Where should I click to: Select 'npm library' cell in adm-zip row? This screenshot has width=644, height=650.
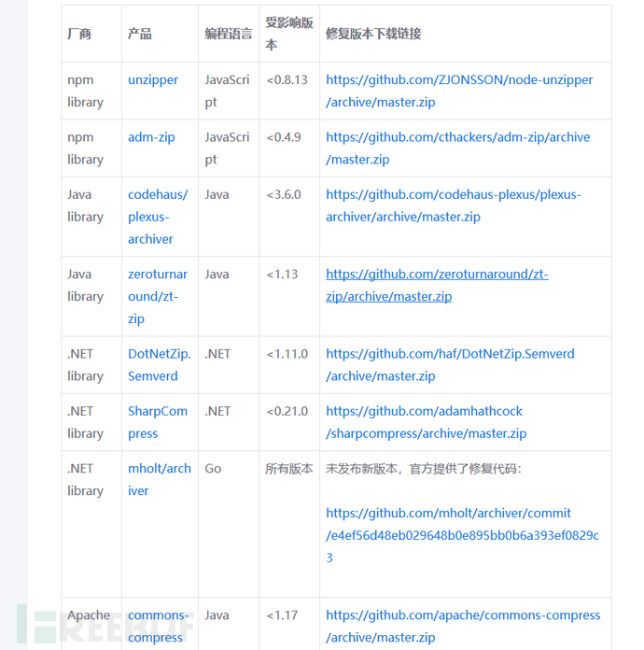click(85, 148)
